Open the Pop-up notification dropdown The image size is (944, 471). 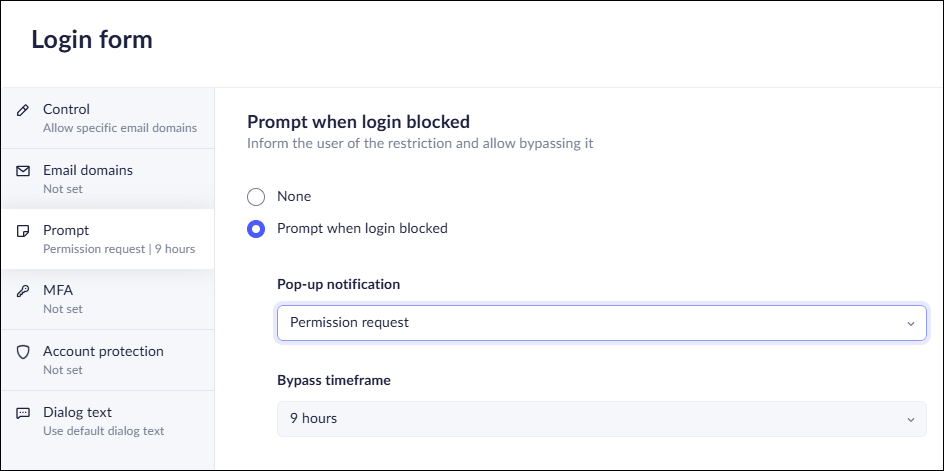600,323
